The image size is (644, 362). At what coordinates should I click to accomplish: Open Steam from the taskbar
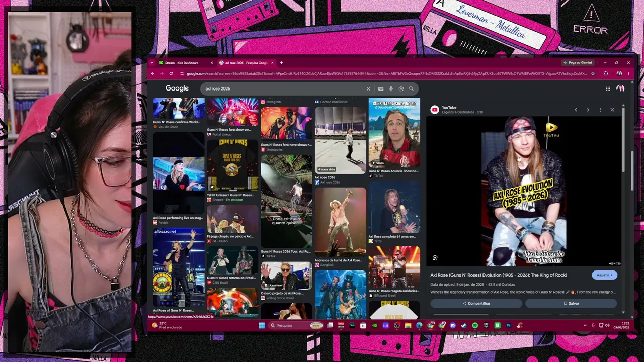464,325
